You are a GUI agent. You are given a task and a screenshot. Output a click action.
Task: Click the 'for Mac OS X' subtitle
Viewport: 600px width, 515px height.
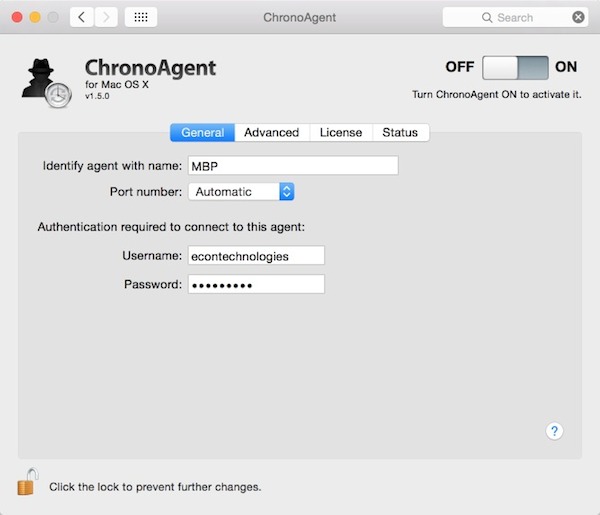click(x=117, y=85)
